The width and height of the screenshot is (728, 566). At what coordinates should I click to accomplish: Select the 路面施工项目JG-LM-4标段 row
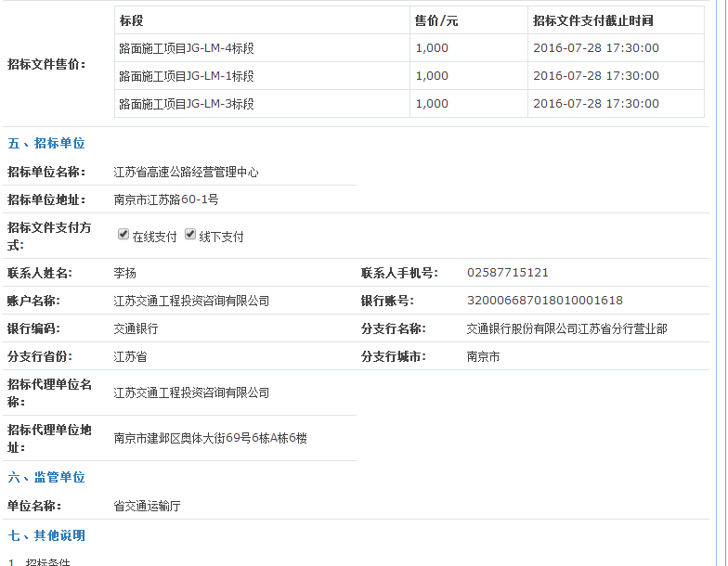[x=187, y=48]
